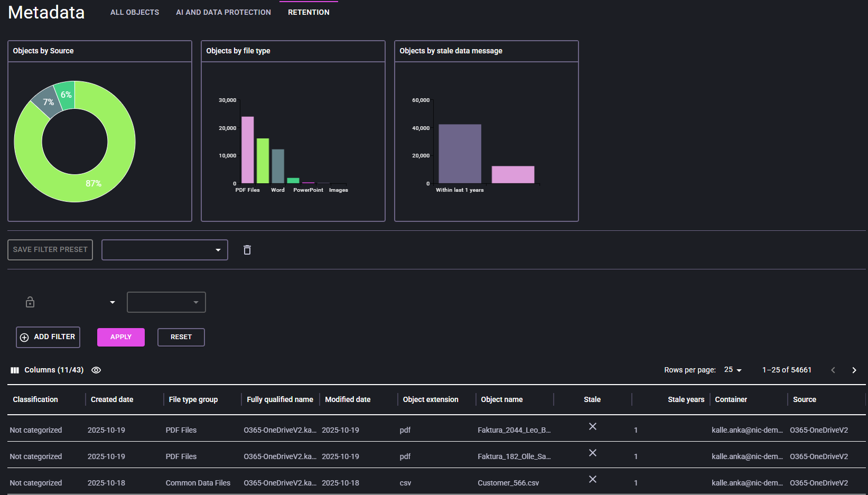This screenshot has width=868, height=495.
Task: Click the delete filter preset trash icon
Action: 247,250
